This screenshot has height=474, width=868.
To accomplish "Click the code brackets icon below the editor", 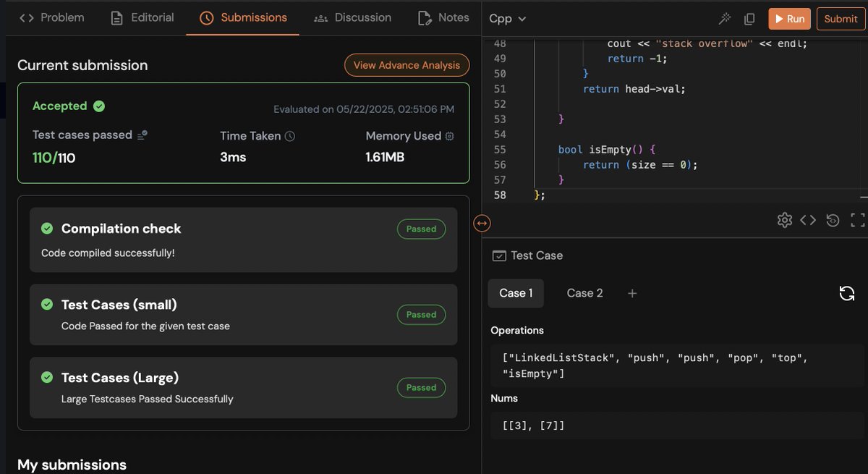I will click(x=808, y=220).
